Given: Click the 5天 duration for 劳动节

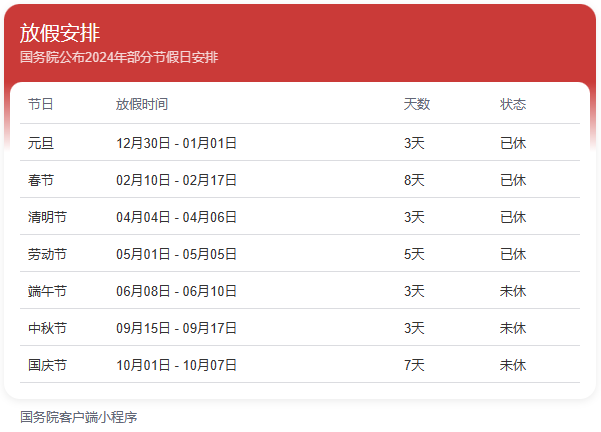Looking at the screenshot, I should [414, 254].
